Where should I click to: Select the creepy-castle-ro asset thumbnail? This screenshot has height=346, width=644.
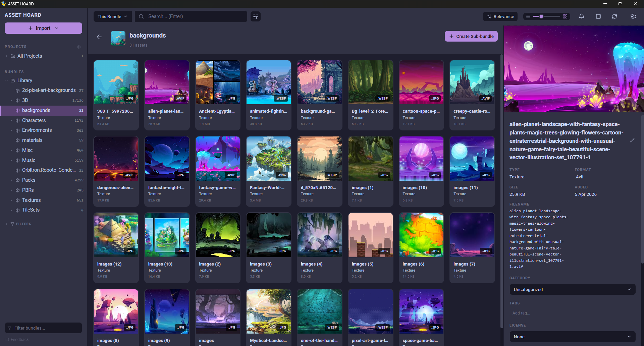click(472, 82)
